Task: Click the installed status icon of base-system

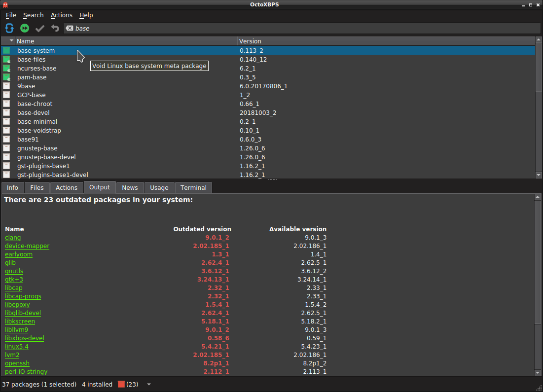Action: (6, 50)
